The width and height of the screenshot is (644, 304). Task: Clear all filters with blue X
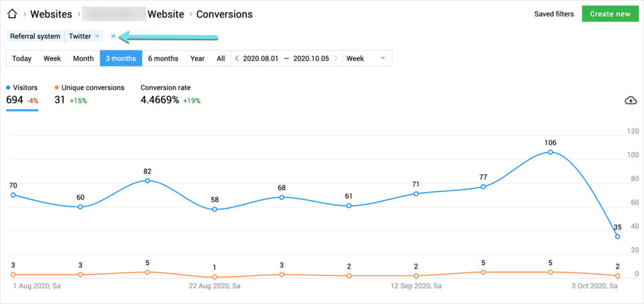coord(113,37)
